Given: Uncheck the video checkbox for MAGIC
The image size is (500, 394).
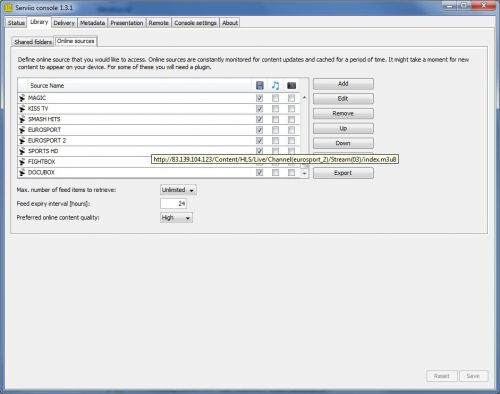Looking at the screenshot, I should (x=259, y=98).
